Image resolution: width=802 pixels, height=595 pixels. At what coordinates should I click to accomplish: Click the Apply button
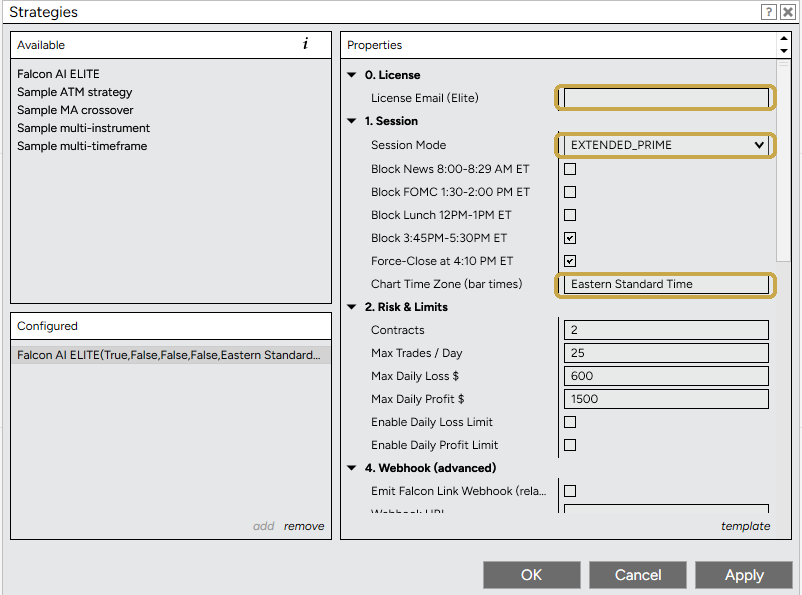[x=744, y=575]
